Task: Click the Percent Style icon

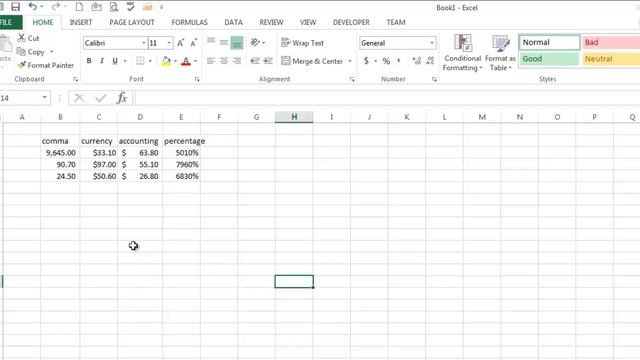Action: (x=386, y=61)
